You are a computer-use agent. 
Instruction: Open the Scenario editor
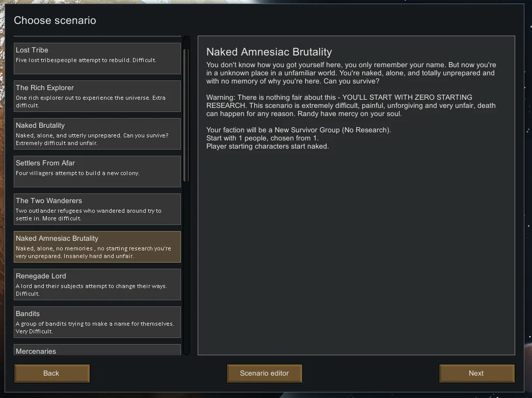[264, 373]
